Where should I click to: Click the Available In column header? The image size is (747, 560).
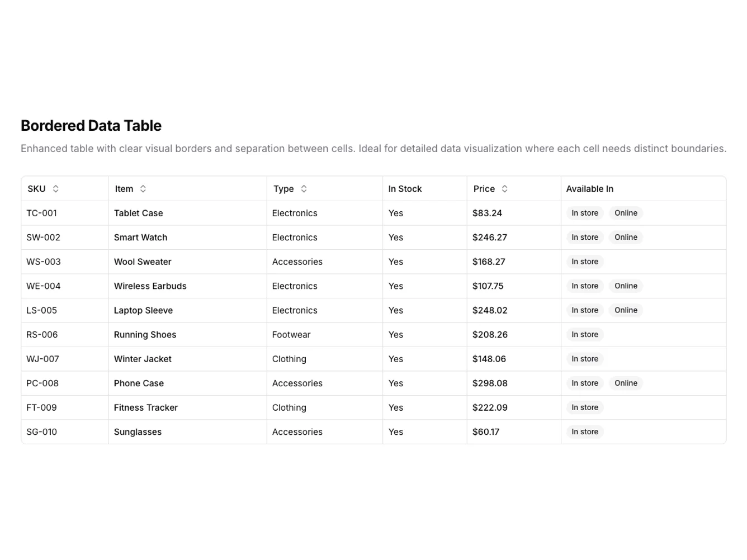[x=590, y=188]
